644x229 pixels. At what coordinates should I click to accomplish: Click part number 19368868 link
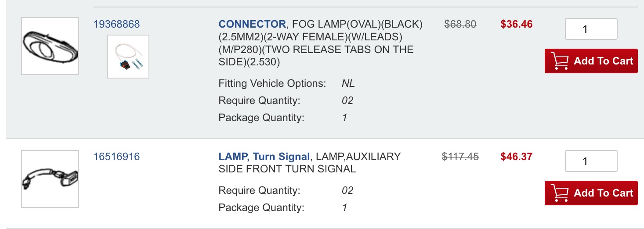[116, 24]
